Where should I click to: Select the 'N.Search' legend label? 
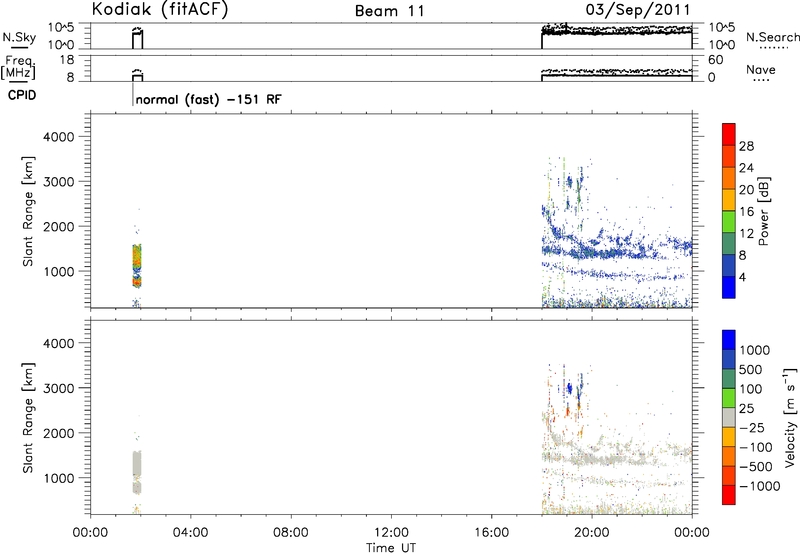click(x=772, y=37)
